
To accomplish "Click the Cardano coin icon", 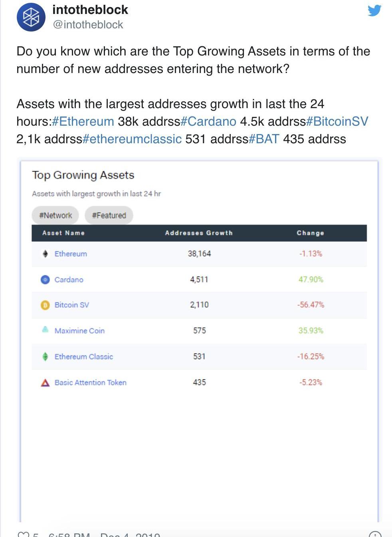I will point(46,280).
